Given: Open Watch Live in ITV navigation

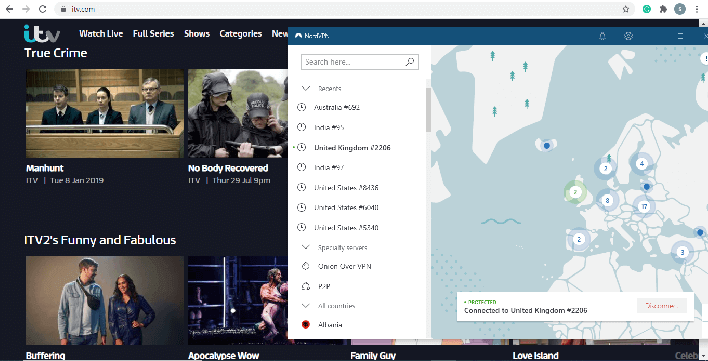Looking at the screenshot, I should 101,34.
